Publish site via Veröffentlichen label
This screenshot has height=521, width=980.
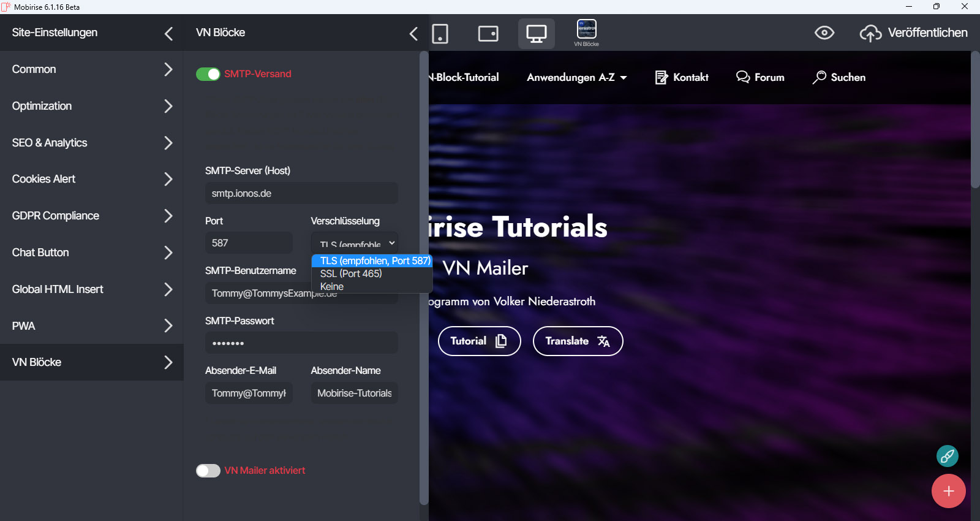click(927, 32)
